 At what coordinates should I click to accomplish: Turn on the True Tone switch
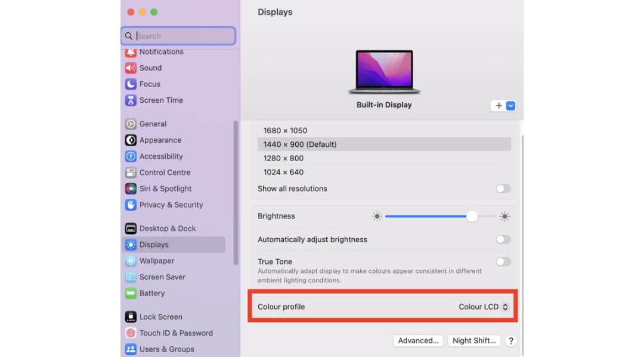[x=503, y=261]
